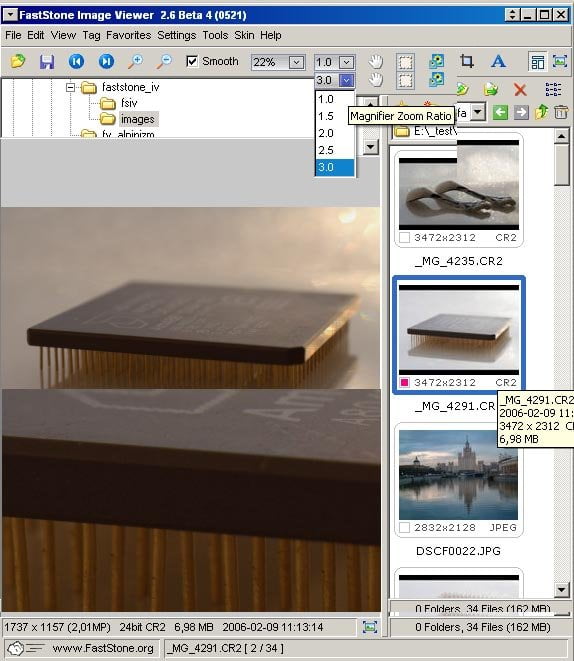
Task: Open the Tag menu
Action: (x=91, y=35)
